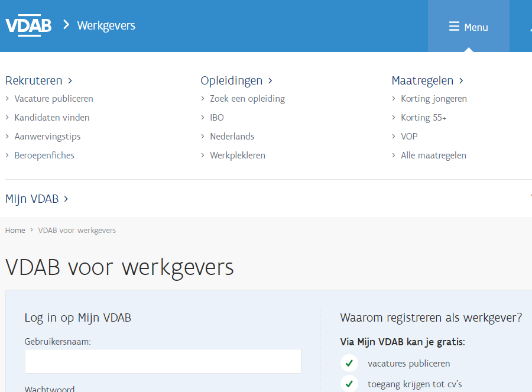This screenshot has height=392, width=532.
Task: Click the Werkgevers header link
Action: (106, 26)
